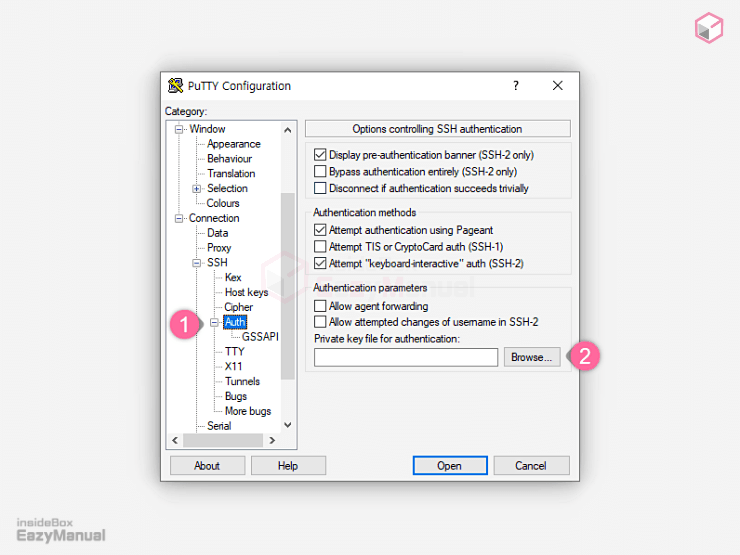This screenshot has width=740, height=555.
Task: Collapse the Auth tree node
Action: 214,322
